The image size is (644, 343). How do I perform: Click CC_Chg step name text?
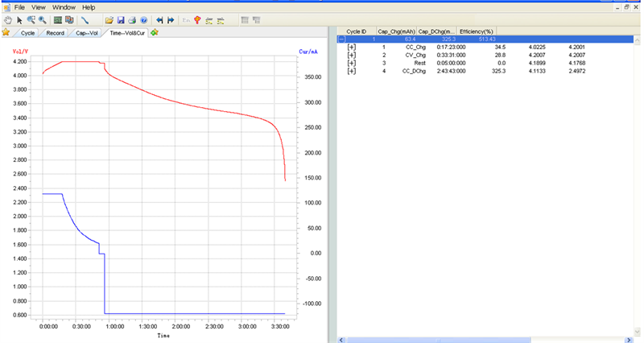(x=415, y=48)
